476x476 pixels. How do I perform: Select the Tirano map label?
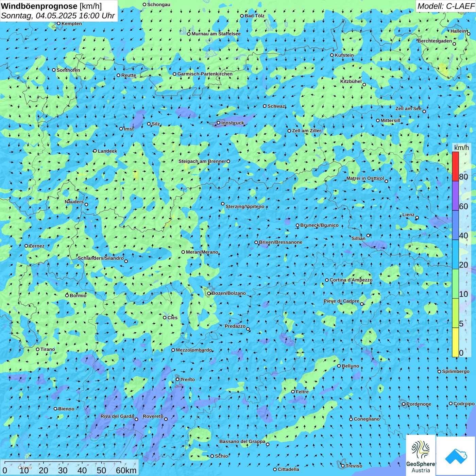point(48,349)
